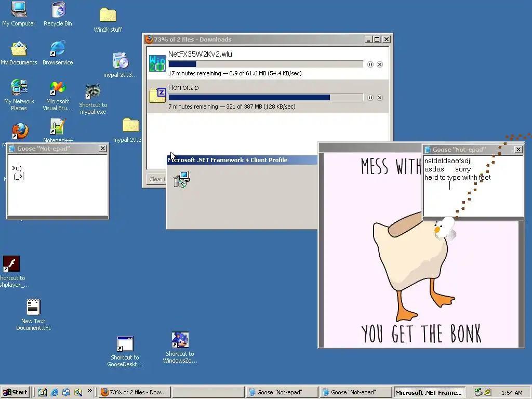Click the NetFX35W2Kv2.wlu file type icon
Screen dimensions: 532x399
(157, 63)
